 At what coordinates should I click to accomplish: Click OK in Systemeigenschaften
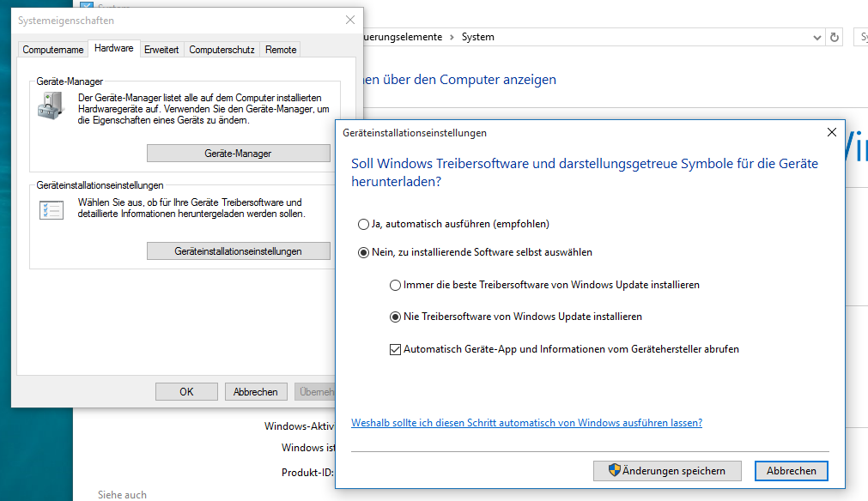tap(186, 391)
